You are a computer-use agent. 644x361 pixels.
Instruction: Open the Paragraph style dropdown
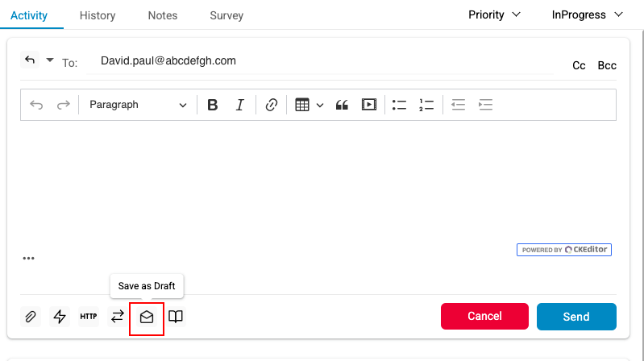tap(138, 105)
